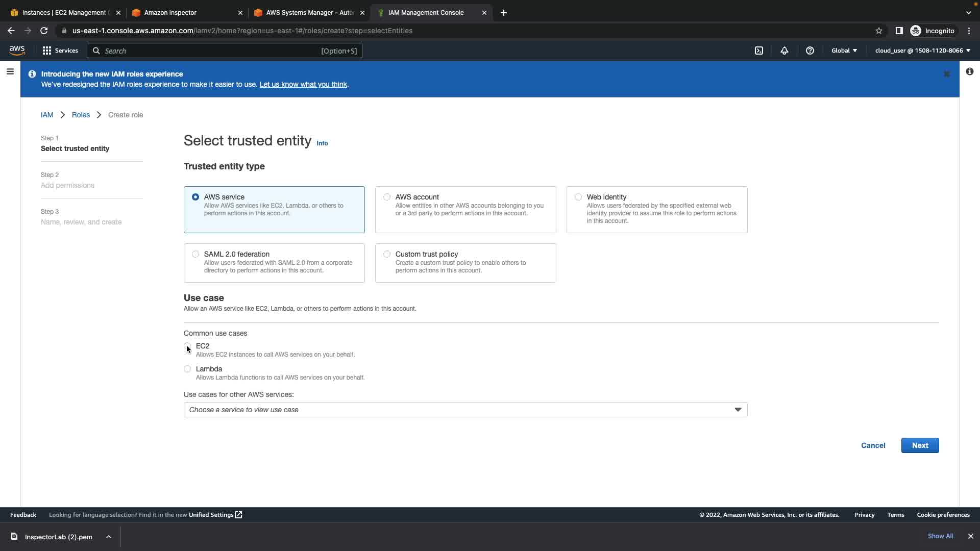Open the AWS CloudShell icon
980x551 pixels.
759,51
